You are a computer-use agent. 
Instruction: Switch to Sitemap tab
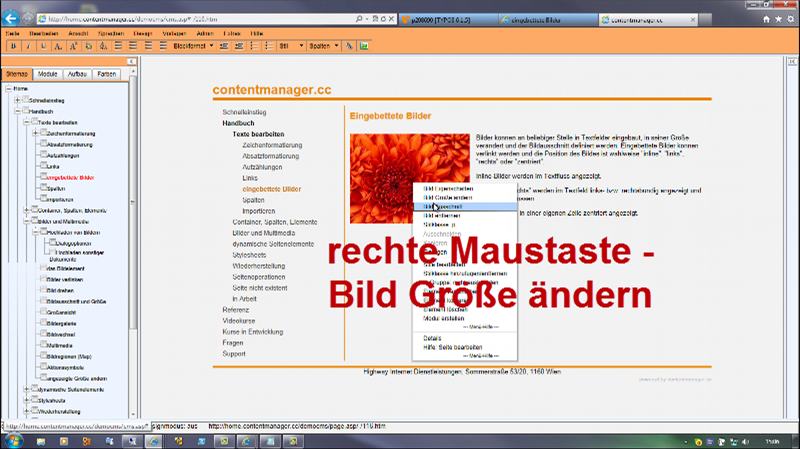click(17, 74)
